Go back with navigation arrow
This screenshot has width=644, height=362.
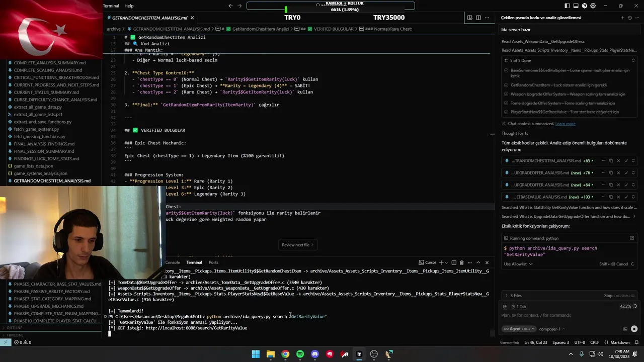230,6
